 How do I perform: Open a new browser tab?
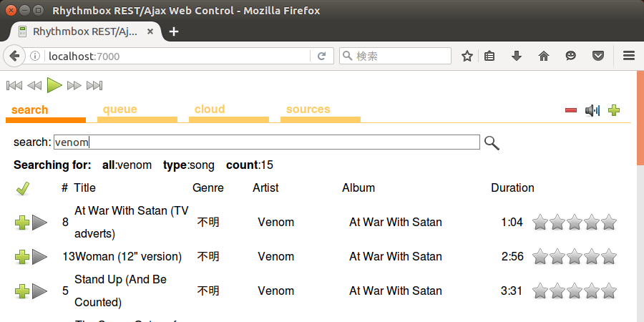pyautogui.click(x=174, y=31)
